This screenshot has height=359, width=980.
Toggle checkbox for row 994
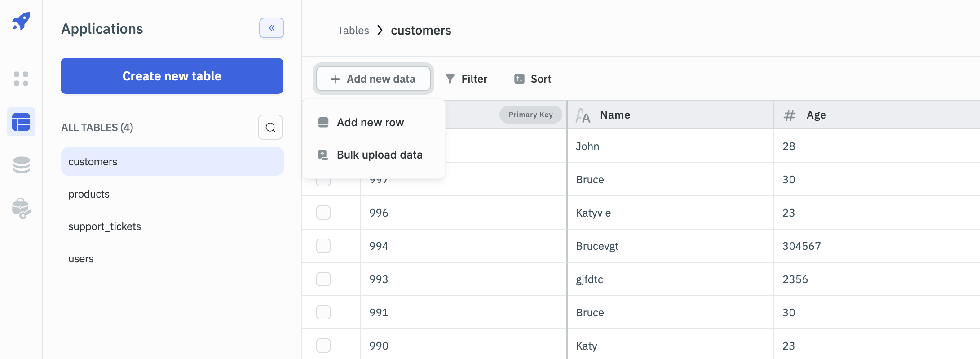323,246
